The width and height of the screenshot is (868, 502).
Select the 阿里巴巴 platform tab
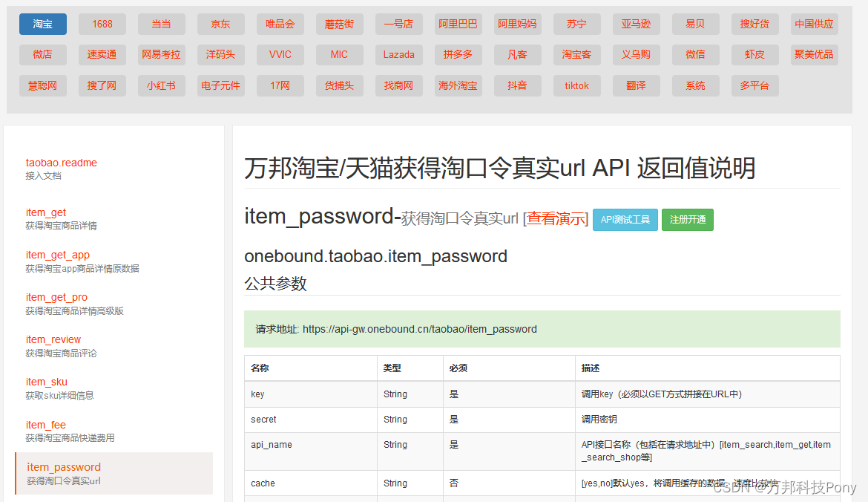pyautogui.click(x=458, y=24)
